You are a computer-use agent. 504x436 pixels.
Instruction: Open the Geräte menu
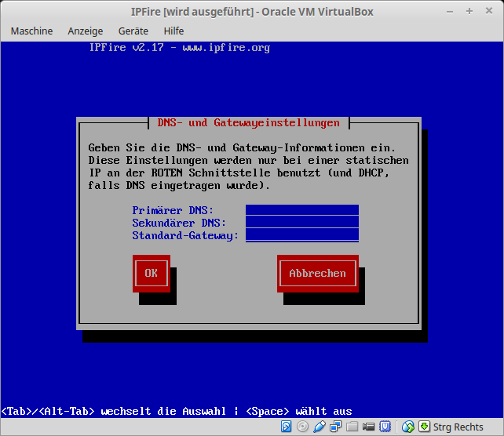pos(133,31)
